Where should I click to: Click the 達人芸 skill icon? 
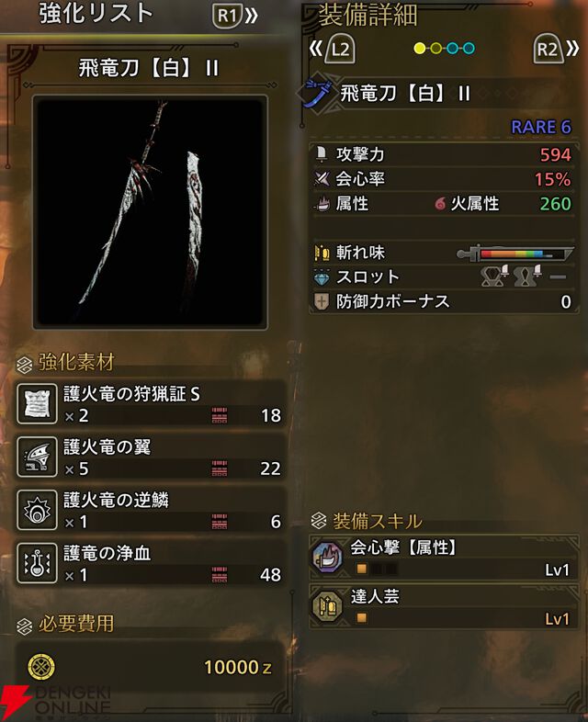[327, 606]
